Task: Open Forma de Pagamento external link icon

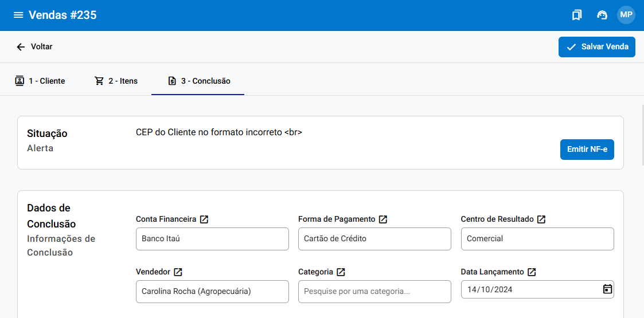Action: [383, 219]
